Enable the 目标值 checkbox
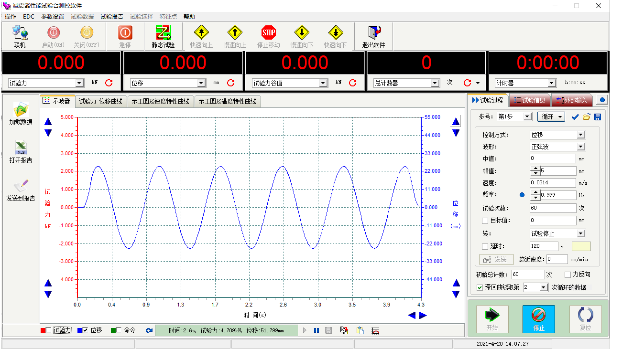The height and width of the screenshot is (349, 644). click(x=485, y=221)
